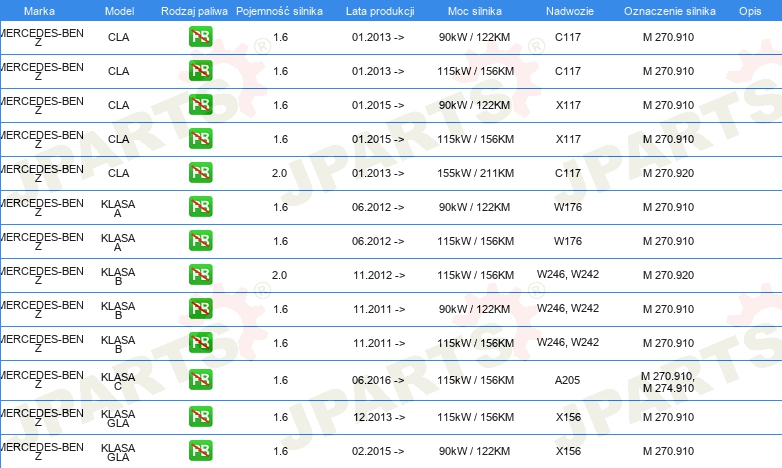
Task: Click the Opis column header
Action: [750, 11]
